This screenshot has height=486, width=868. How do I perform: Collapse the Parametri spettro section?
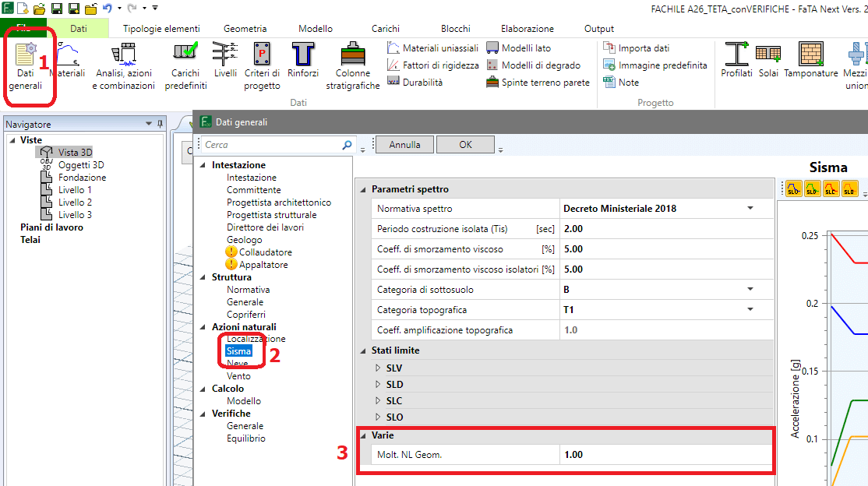point(363,189)
